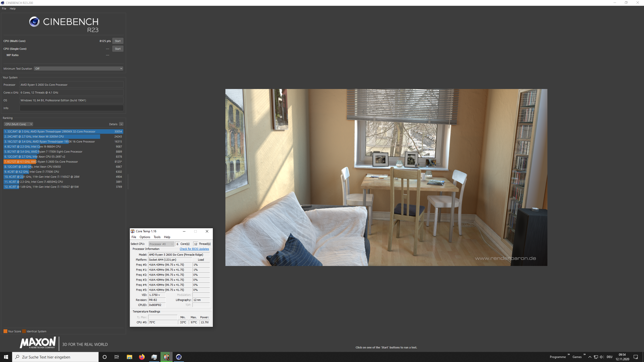Screen dimensions: 644x362
Task: Click Check for BIOS Updates link
Action: tap(194, 249)
